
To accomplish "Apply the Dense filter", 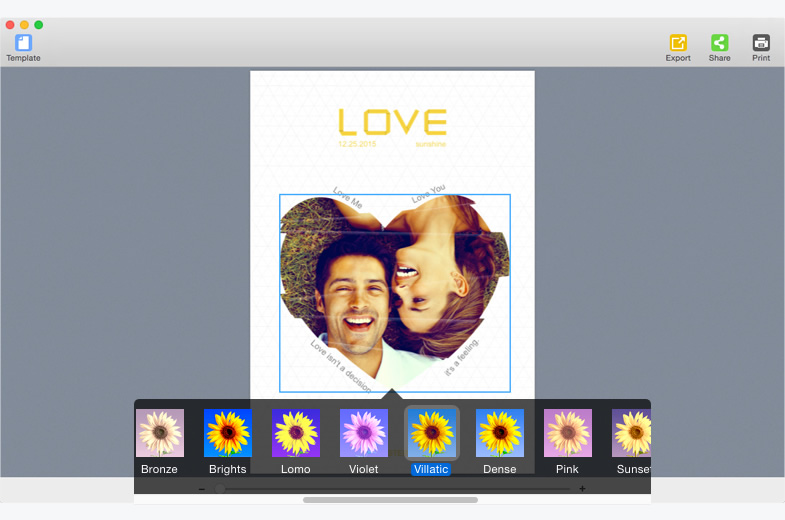I will 500,434.
